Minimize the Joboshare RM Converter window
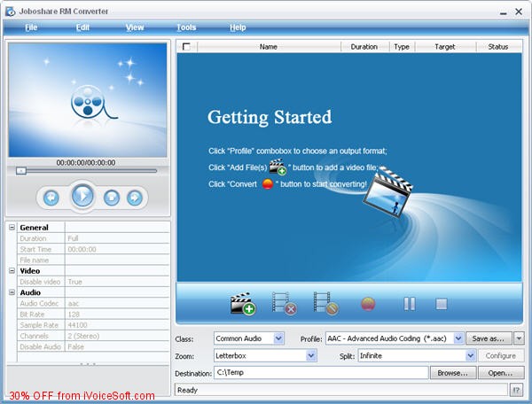The height and width of the screenshot is (404, 532). point(503,12)
